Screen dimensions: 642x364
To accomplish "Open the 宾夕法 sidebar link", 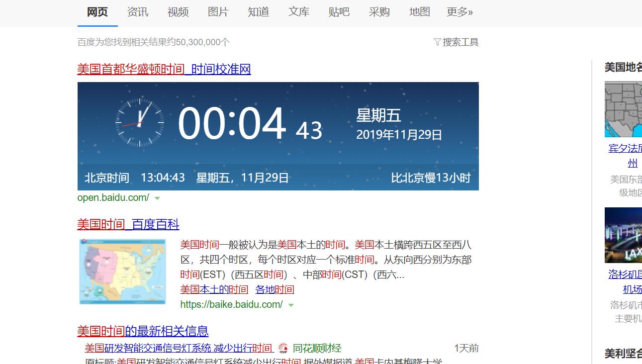I will pyautogui.click(x=625, y=156).
